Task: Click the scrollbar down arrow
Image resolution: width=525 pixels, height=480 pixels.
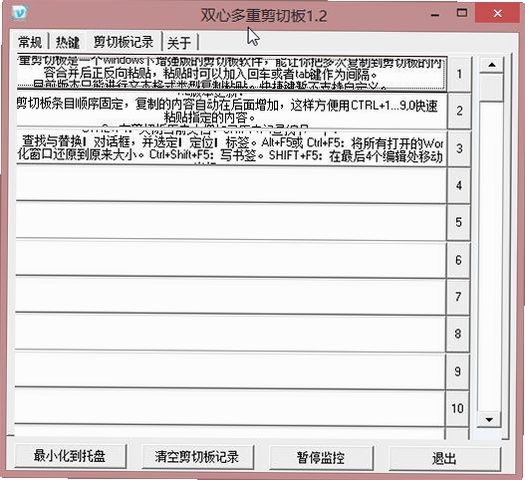Action: (x=489, y=419)
